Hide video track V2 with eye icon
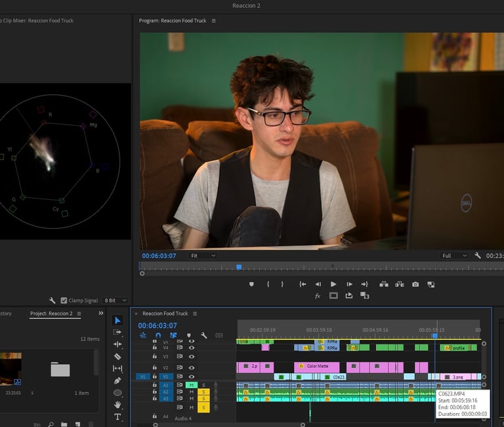 [192, 367]
